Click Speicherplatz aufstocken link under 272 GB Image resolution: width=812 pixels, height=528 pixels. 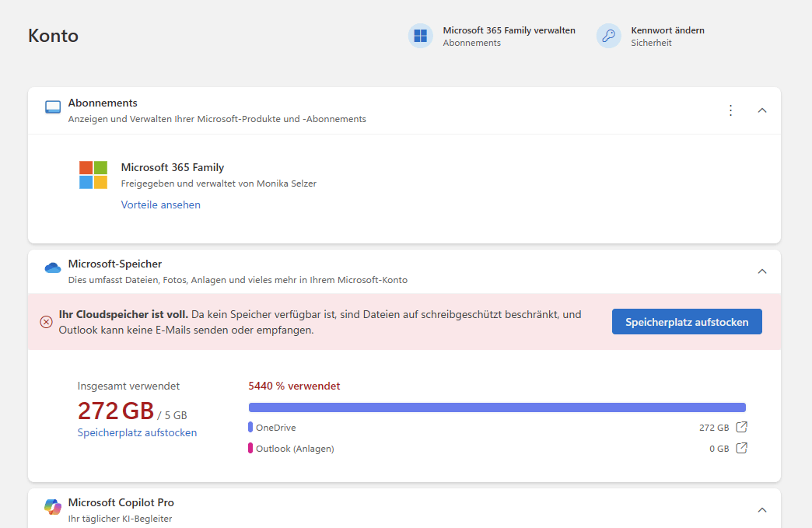tap(137, 432)
